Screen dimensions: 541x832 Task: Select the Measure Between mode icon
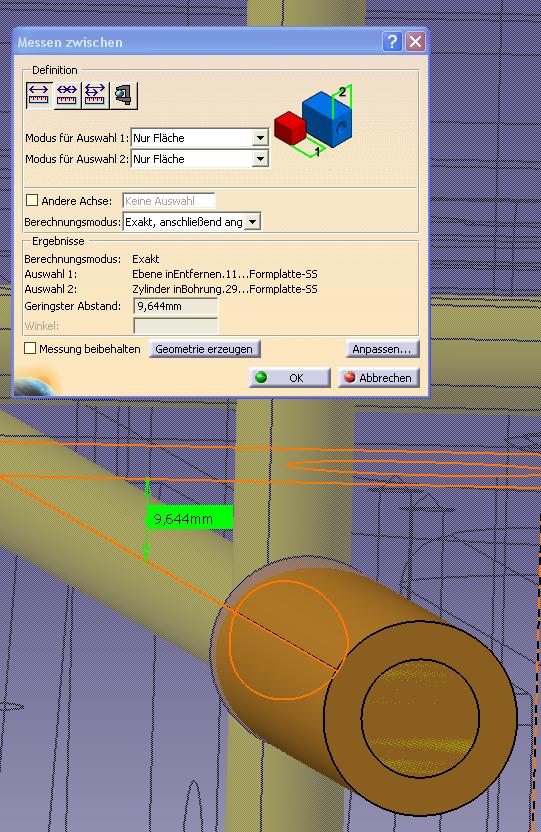pyautogui.click(x=39, y=96)
